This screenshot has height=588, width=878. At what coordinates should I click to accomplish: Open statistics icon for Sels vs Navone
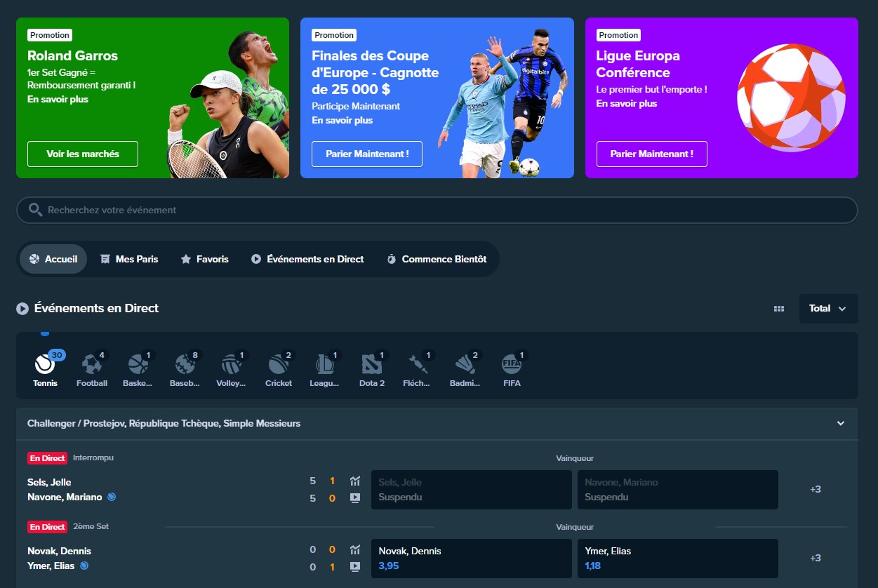(x=355, y=481)
